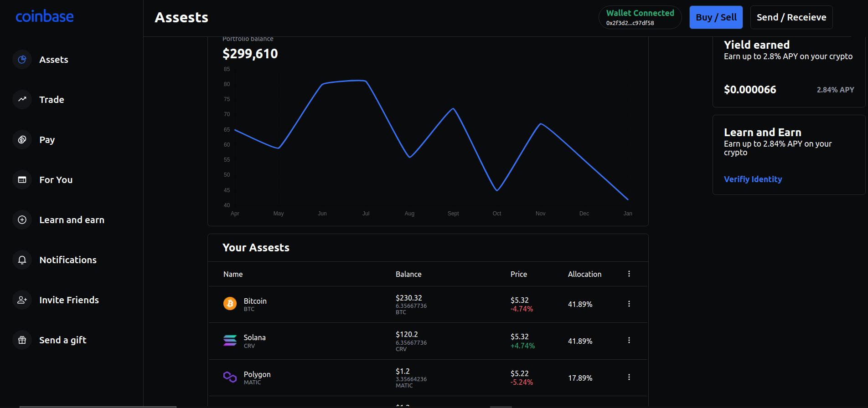
Task: Open the Polygon row options menu
Action: tap(629, 377)
